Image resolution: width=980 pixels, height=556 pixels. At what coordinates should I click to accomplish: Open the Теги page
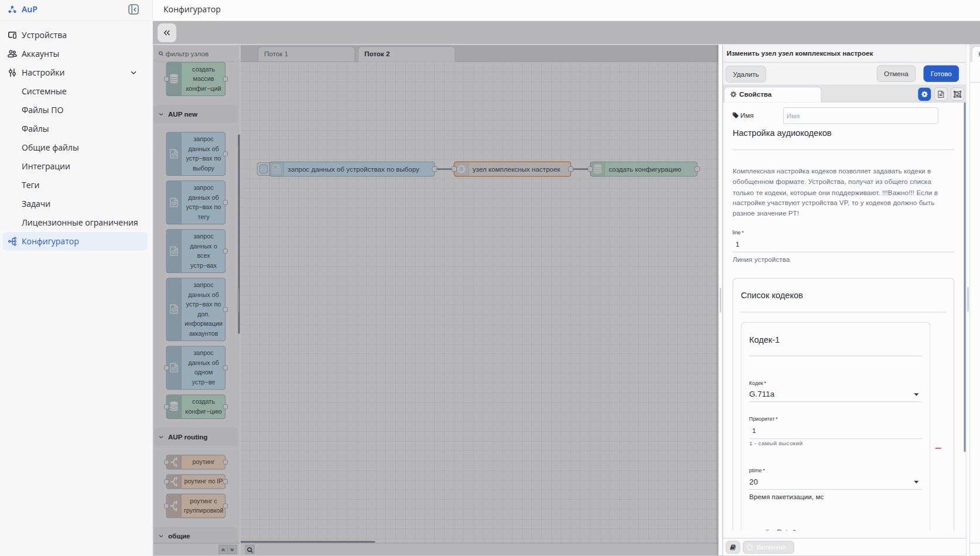pyautogui.click(x=30, y=185)
